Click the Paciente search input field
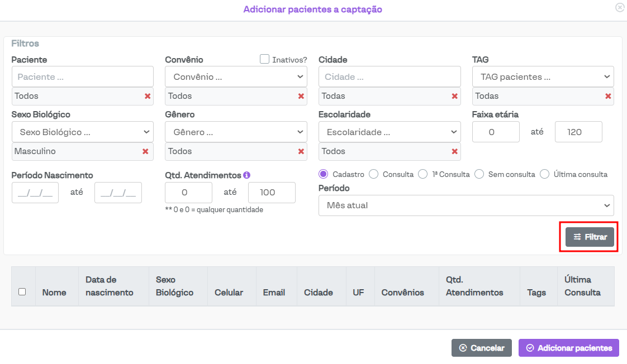The image size is (627, 364). [x=82, y=77]
